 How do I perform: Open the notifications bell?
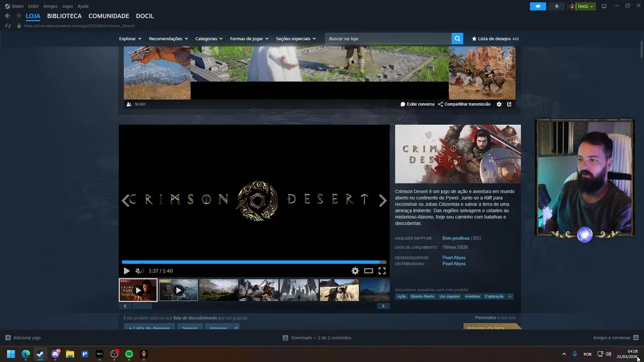point(556,6)
